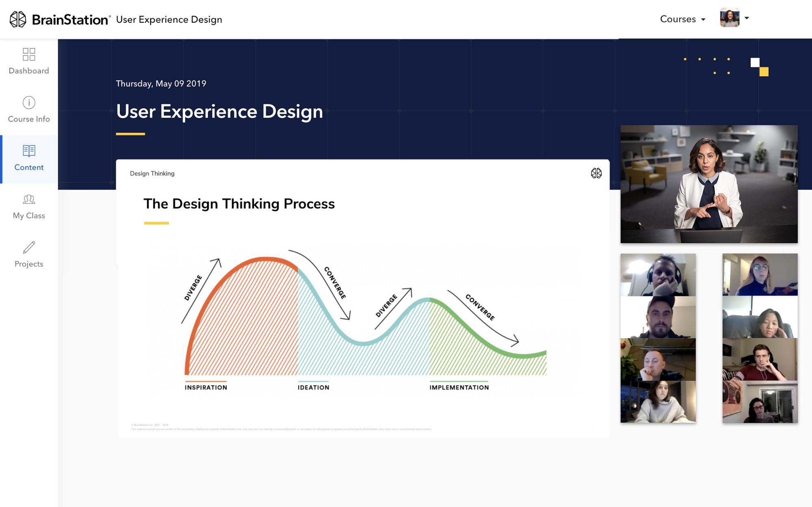Click the Thursday, May 09 2019 date text

(x=161, y=83)
